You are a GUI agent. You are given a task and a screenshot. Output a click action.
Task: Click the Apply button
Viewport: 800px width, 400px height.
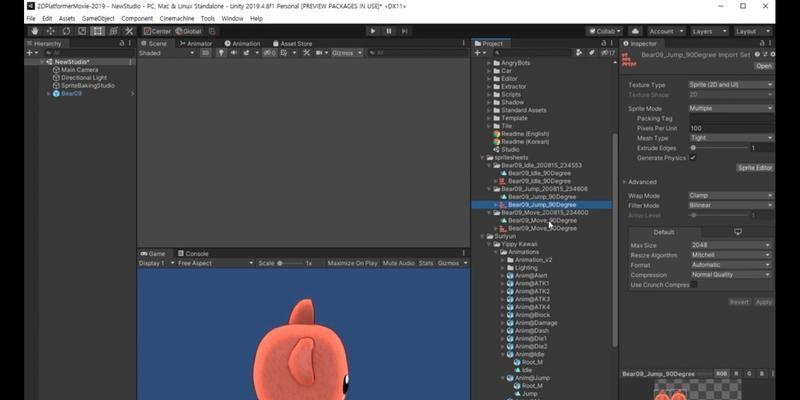(x=763, y=302)
